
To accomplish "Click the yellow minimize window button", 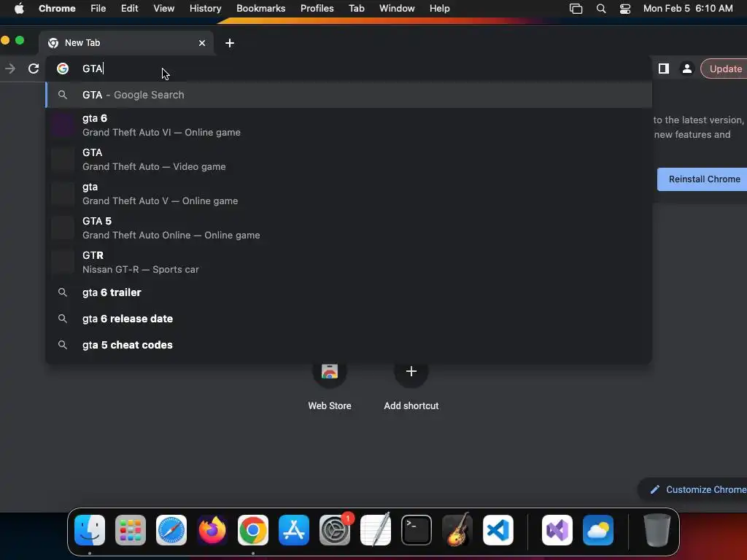I will pyautogui.click(x=5, y=41).
